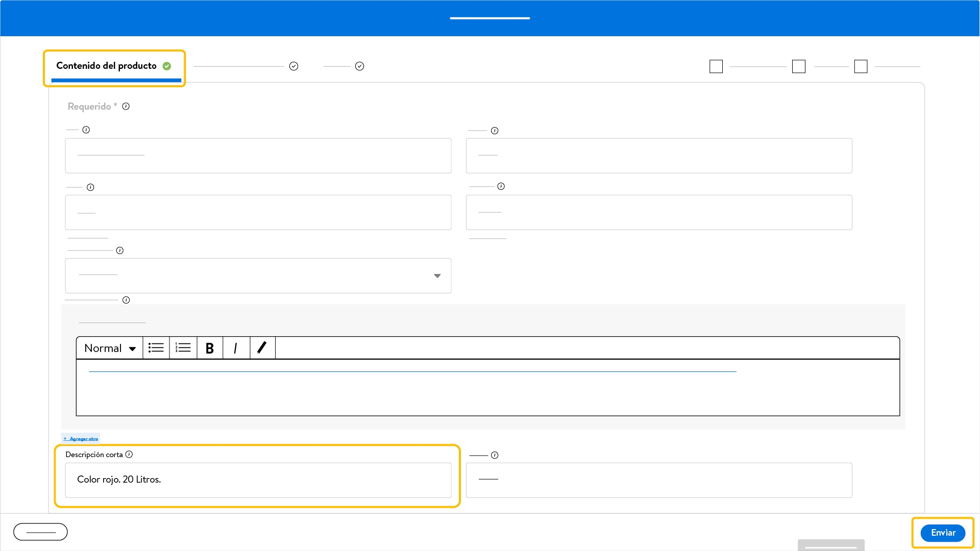
Task: Click info icon beside Requerido label
Action: pyautogui.click(x=126, y=106)
